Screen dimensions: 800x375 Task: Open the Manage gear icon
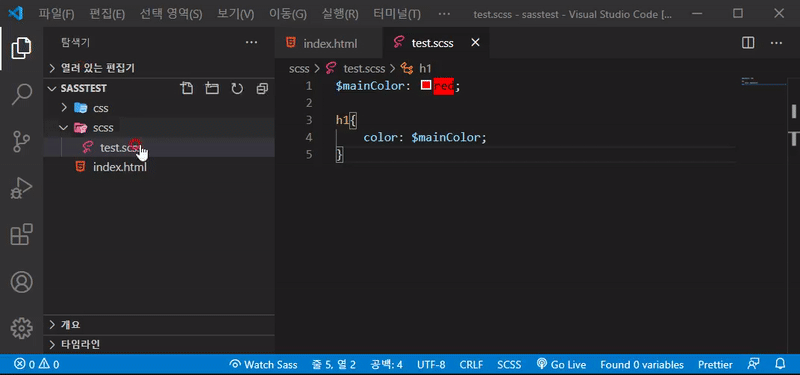pyautogui.click(x=21, y=329)
